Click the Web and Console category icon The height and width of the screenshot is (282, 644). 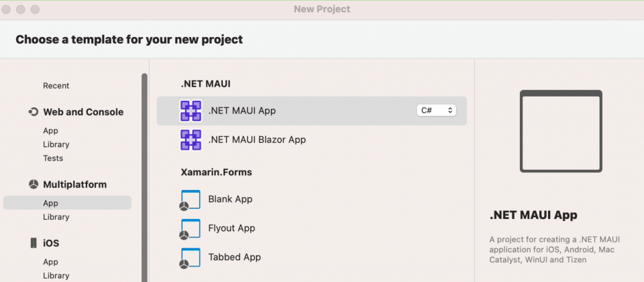click(x=34, y=112)
